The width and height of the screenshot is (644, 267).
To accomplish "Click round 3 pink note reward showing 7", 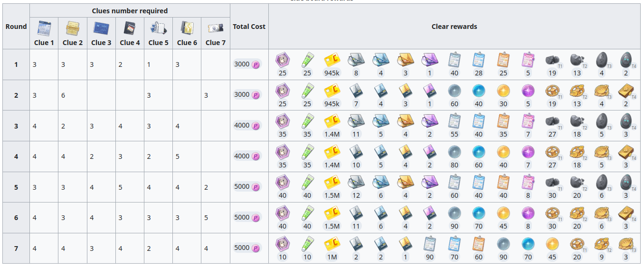I will point(528,120).
